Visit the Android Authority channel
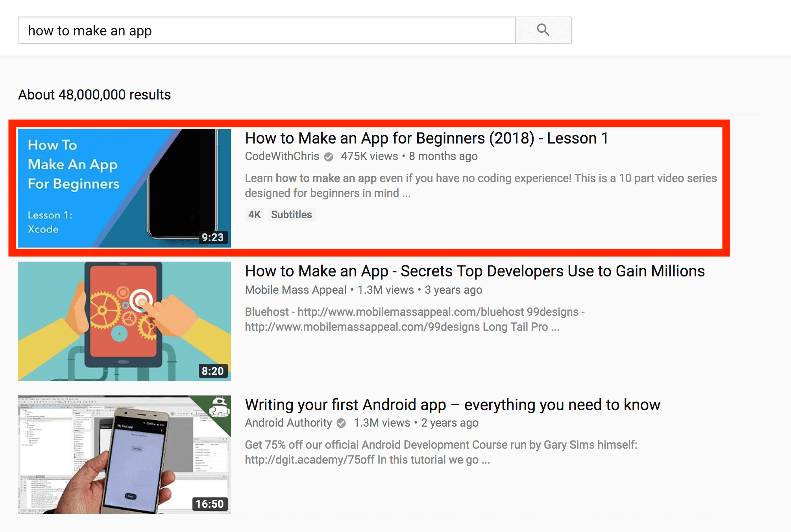The height and width of the screenshot is (532, 791). (288, 423)
